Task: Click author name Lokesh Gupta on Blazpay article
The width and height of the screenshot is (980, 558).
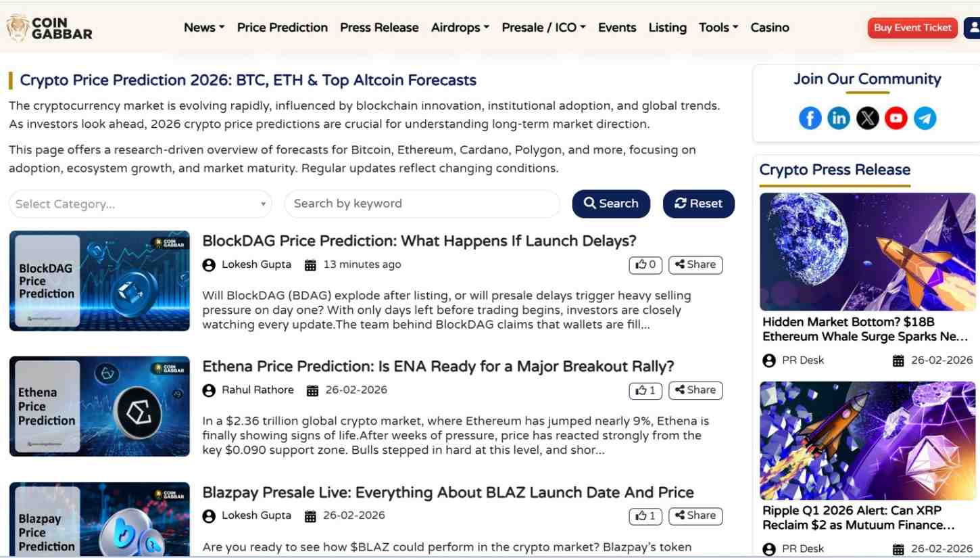Action: click(x=256, y=515)
